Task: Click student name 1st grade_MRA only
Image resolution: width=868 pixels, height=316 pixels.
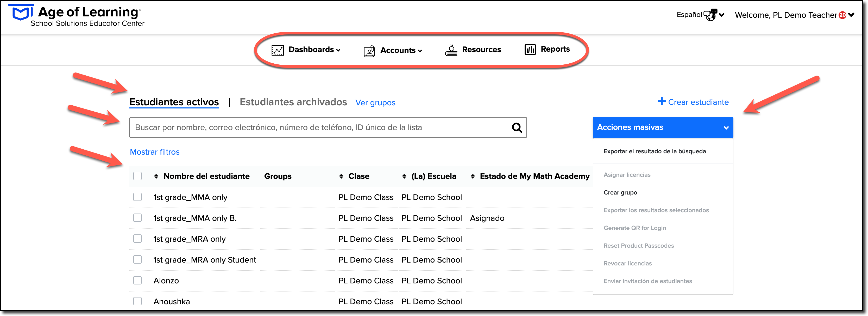Action: point(189,239)
